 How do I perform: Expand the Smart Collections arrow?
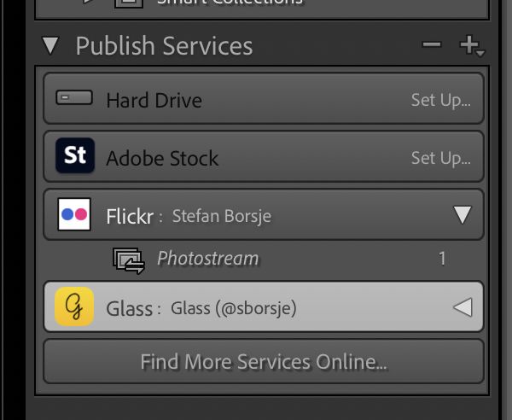89,2
